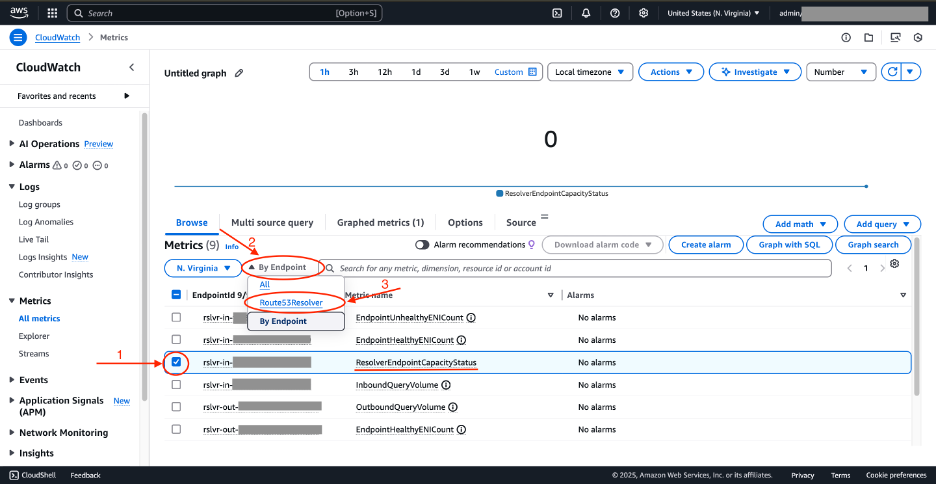The height and width of the screenshot is (484, 936).
Task: Open the AWS services grid menu
Action: point(52,13)
